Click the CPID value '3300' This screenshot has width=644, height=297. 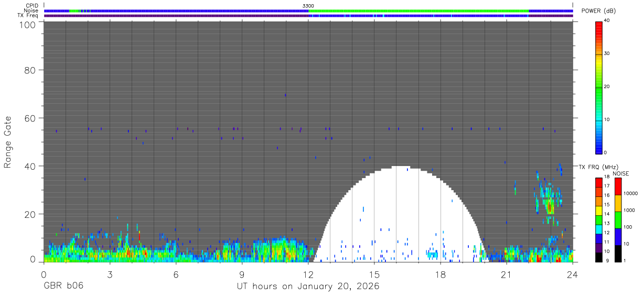[308, 6]
